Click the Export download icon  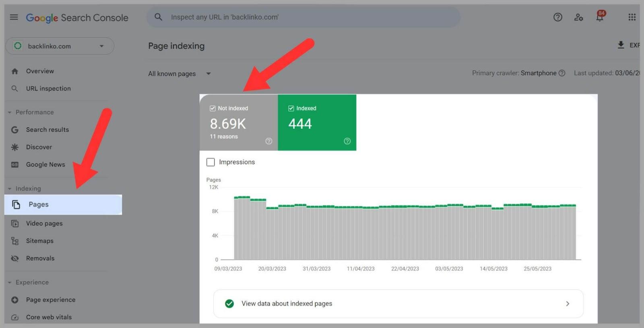click(x=621, y=45)
